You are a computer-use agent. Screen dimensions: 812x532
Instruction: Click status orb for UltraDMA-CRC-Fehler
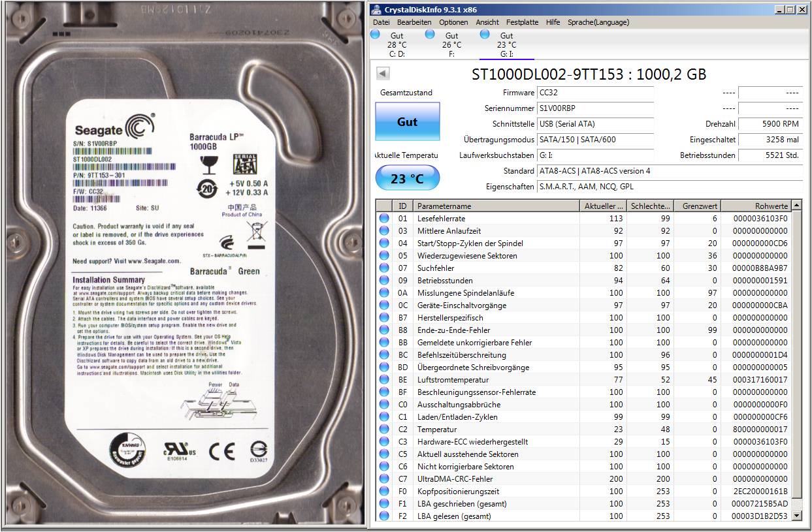384,478
